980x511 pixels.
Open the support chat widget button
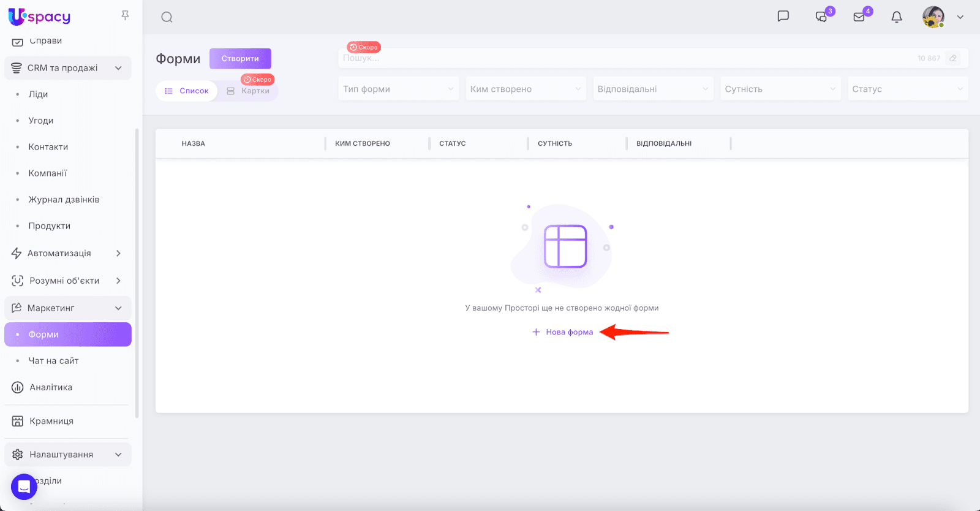point(24,487)
